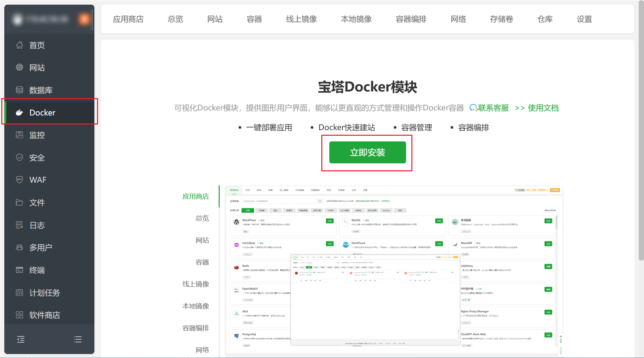This screenshot has width=644, height=358.
Task: Open the 监控 monitoring panel
Action: 37,135
